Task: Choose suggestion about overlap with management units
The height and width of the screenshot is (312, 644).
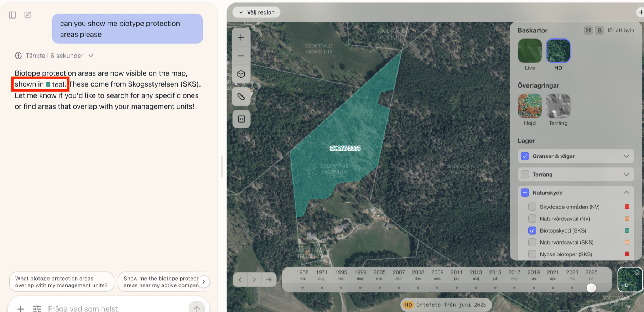Action: pos(62,282)
